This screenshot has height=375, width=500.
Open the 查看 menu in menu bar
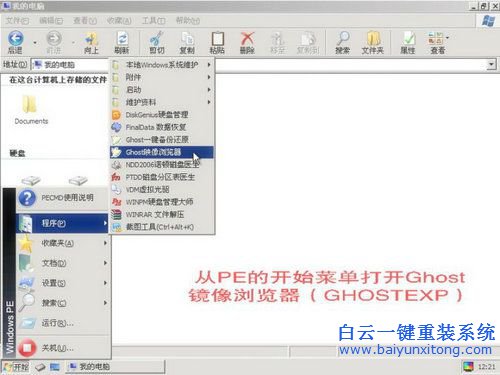tap(85, 21)
